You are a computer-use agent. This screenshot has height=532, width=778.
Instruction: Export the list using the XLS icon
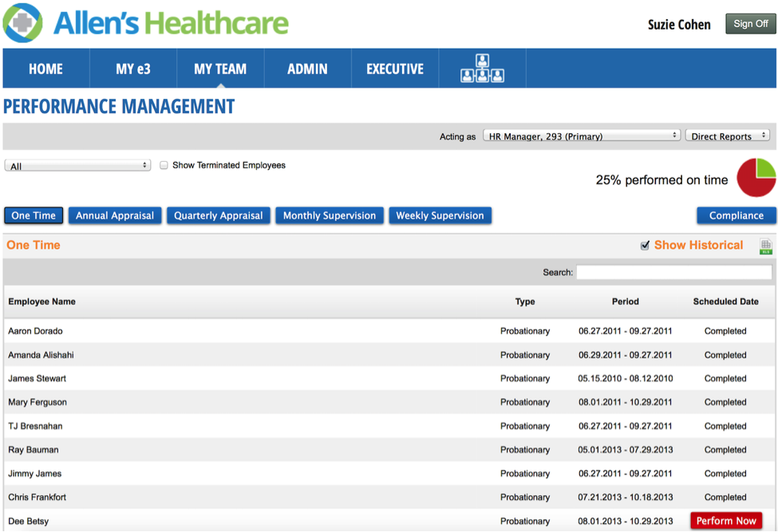tap(765, 247)
